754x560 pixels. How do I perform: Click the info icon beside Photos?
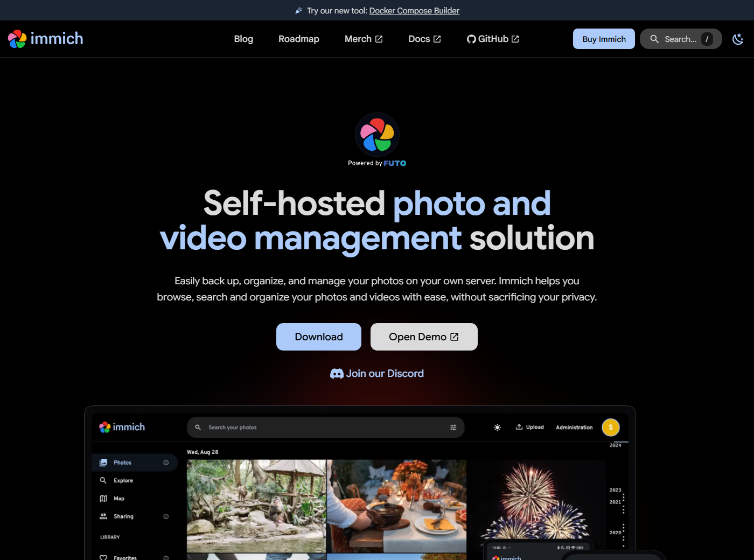coord(166,463)
